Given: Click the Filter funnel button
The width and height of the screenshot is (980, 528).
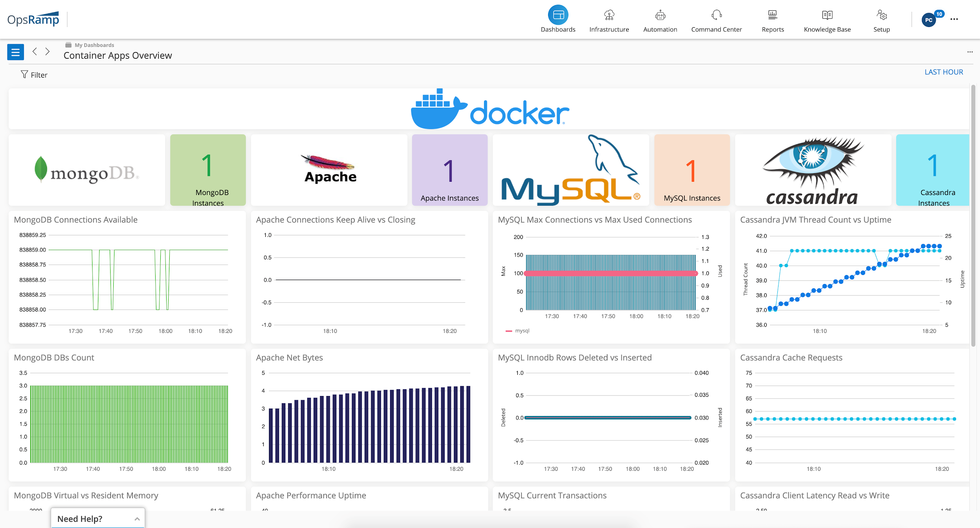Looking at the screenshot, I should coord(34,74).
